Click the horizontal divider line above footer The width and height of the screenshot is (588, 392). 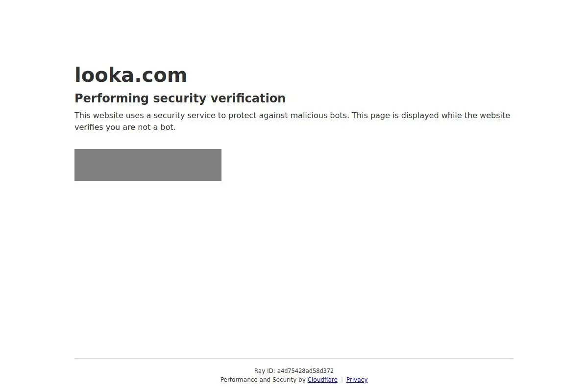[294, 358]
